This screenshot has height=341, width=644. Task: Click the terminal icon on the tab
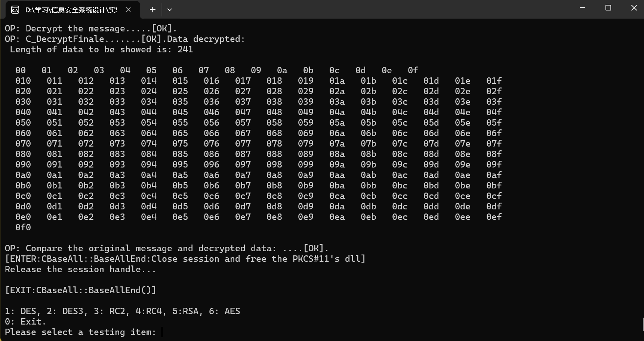pyautogui.click(x=15, y=10)
